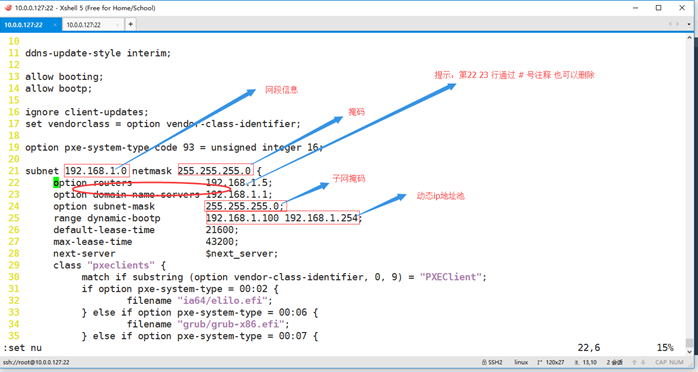Click the ':set nu' vim command line
698x372 pixels.
click(22, 348)
